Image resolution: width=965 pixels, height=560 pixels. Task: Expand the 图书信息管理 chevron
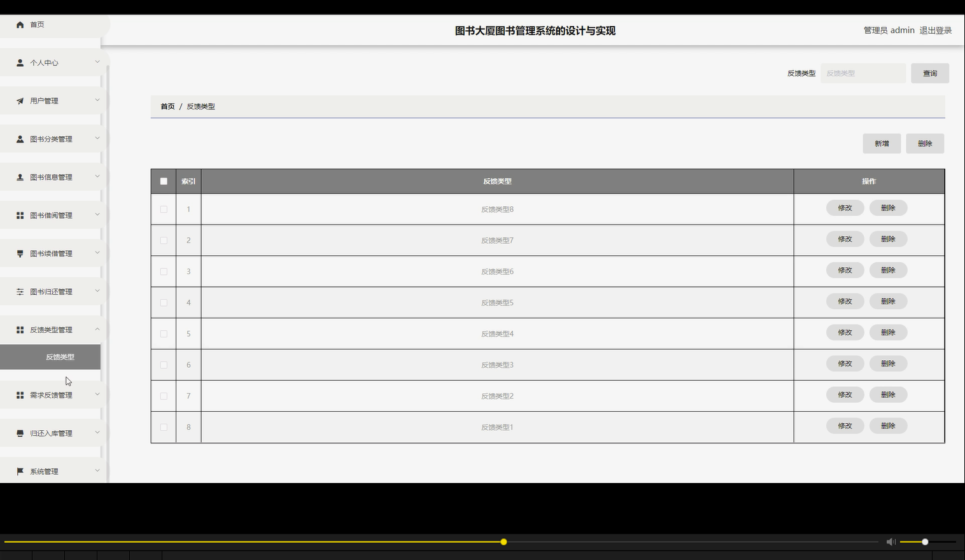tap(97, 176)
